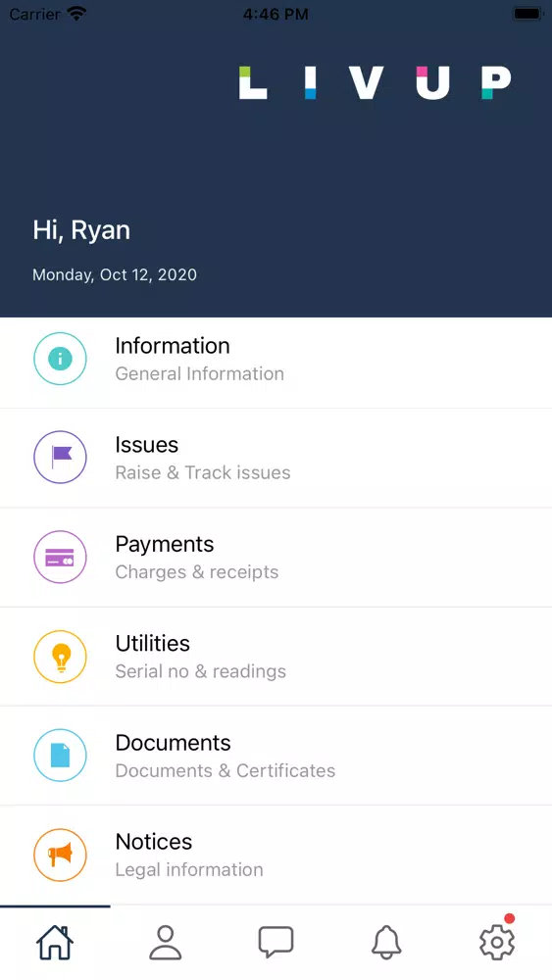
Task: Open the Home tab house icon
Action: pos(55,942)
